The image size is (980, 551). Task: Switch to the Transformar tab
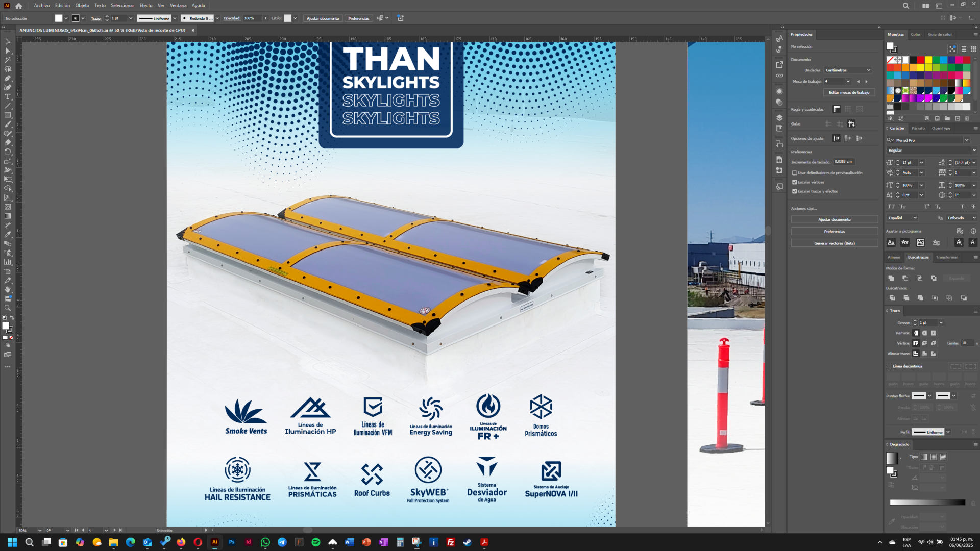[x=947, y=257]
